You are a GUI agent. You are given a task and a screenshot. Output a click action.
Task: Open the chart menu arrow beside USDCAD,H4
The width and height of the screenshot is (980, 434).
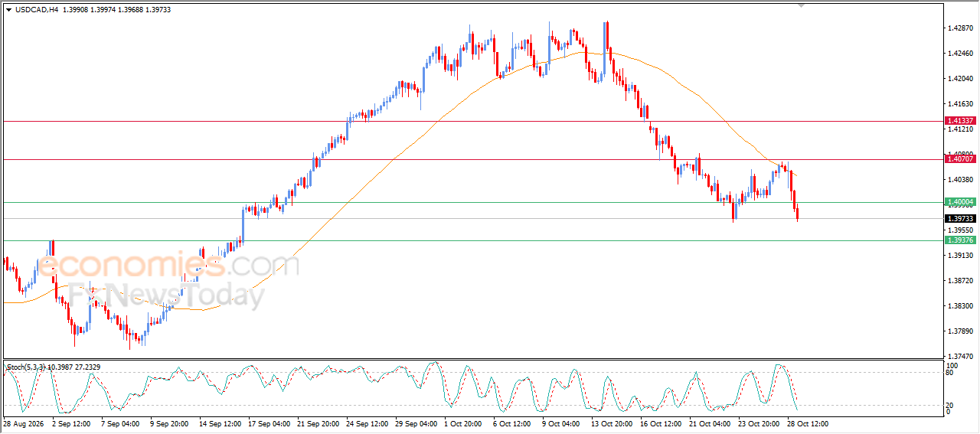click(x=8, y=9)
